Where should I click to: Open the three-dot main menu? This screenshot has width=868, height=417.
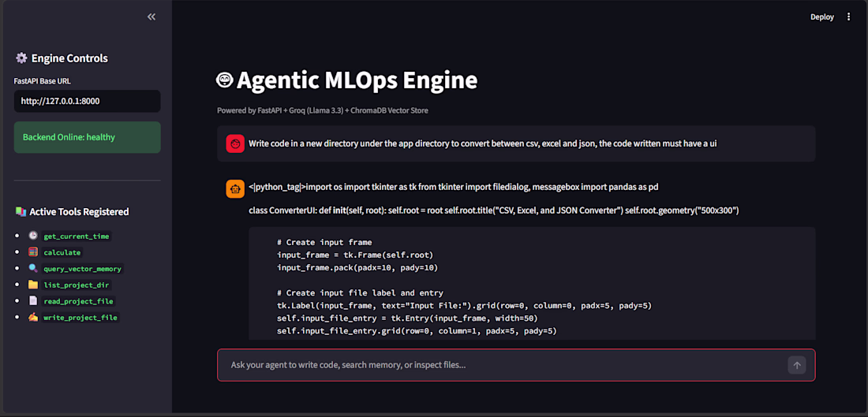point(848,17)
